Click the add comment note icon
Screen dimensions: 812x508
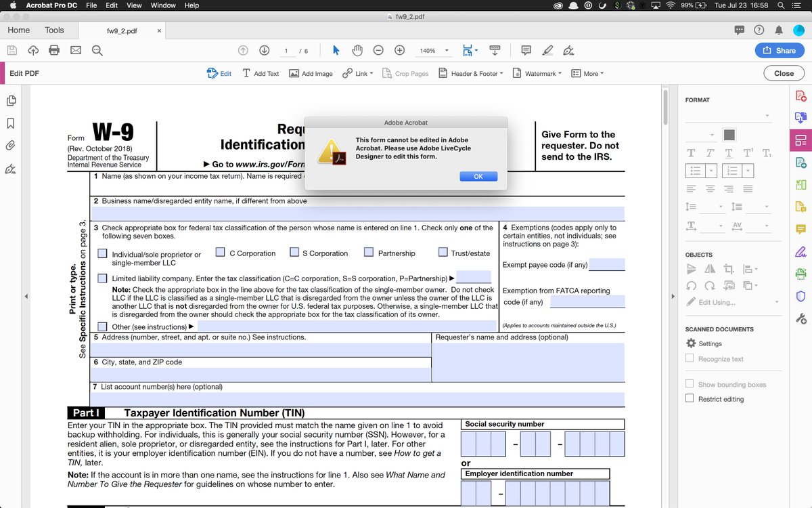526,50
